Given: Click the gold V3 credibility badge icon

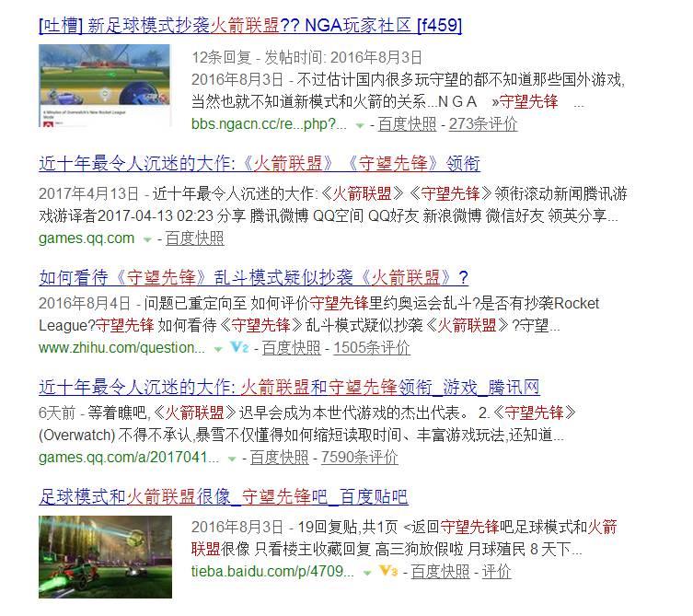Looking at the screenshot, I should point(388,571).
